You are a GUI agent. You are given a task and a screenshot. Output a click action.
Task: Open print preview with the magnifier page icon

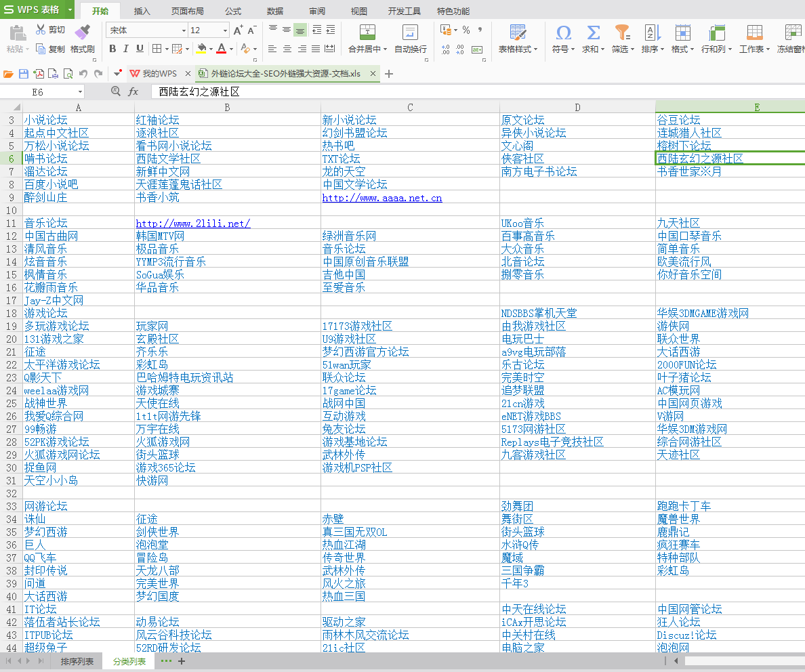coord(68,74)
